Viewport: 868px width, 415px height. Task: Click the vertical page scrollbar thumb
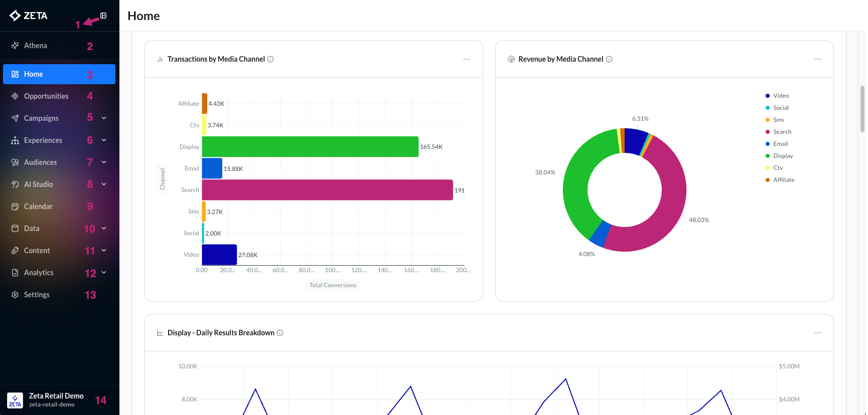tap(862, 109)
